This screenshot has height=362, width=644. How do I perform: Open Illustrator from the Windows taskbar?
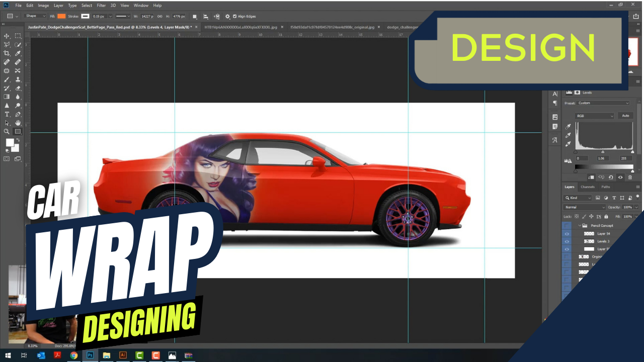point(123,355)
